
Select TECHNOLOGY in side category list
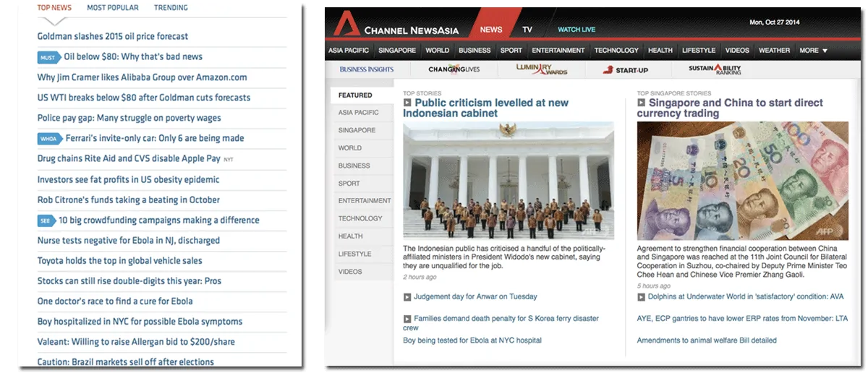pyautogui.click(x=362, y=218)
